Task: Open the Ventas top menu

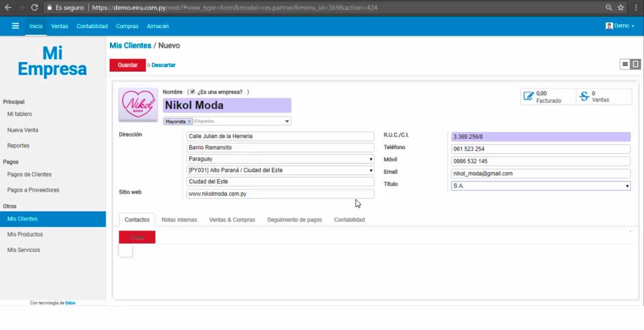Action: pyautogui.click(x=60, y=26)
